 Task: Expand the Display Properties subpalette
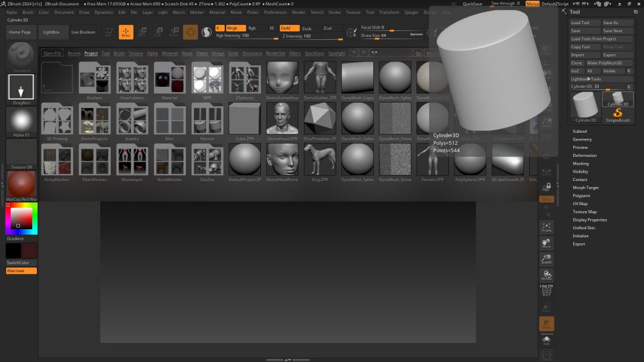click(x=590, y=220)
